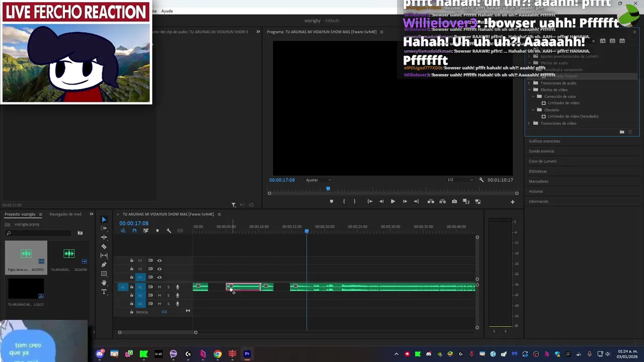Click Export Frame camera icon
Viewport: 644px width, 362px height.
(x=454, y=202)
